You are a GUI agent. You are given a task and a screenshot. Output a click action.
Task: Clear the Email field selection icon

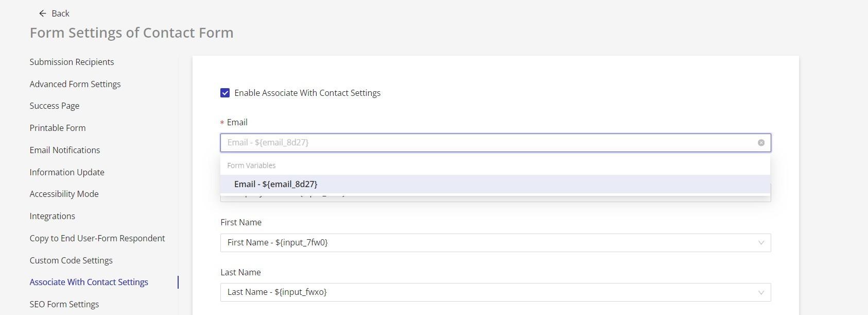pos(761,143)
